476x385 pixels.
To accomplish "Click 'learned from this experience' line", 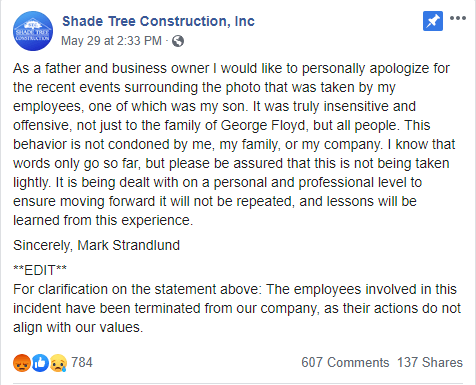I will [103, 220].
